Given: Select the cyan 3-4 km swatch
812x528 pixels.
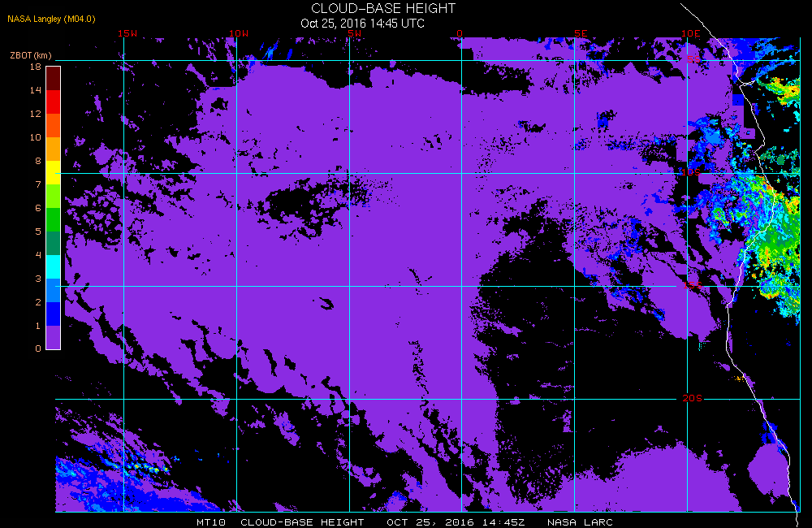Looking at the screenshot, I should click(x=54, y=267).
